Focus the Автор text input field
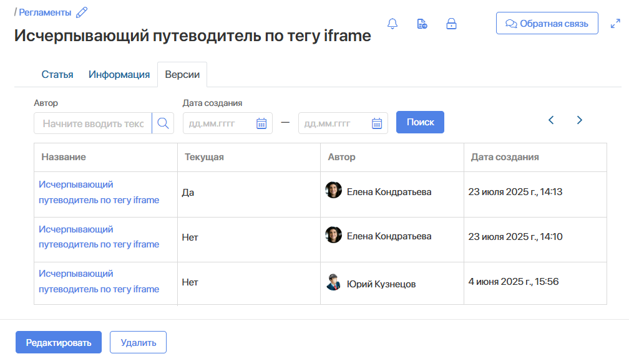The height and width of the screenshot is (364, 629). [93, 123]
